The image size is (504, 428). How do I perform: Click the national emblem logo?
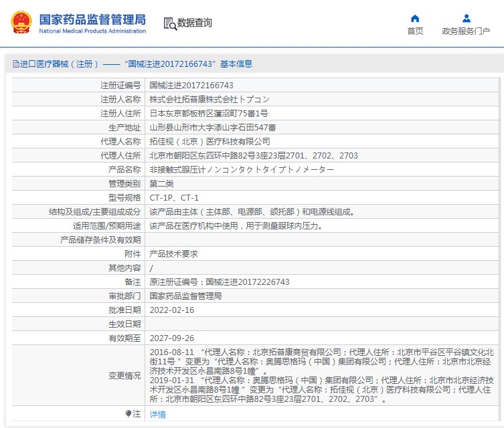click(x=21, y=23)
